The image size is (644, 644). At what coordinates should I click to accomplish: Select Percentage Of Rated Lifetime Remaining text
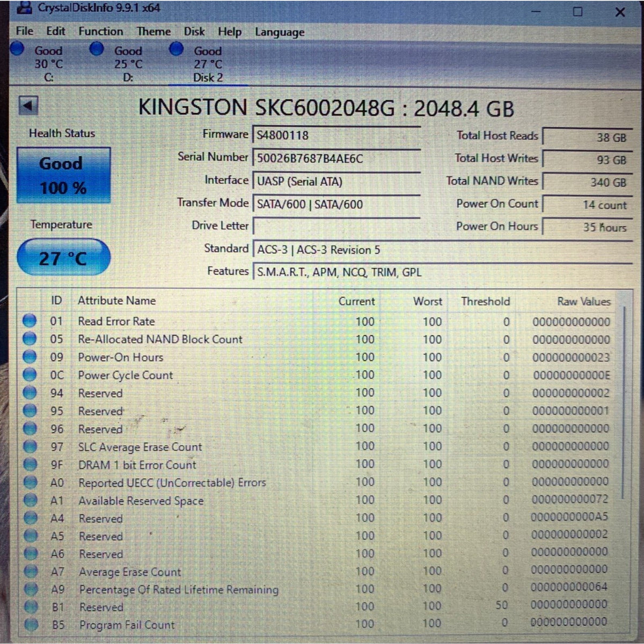(x=179, y=589)
